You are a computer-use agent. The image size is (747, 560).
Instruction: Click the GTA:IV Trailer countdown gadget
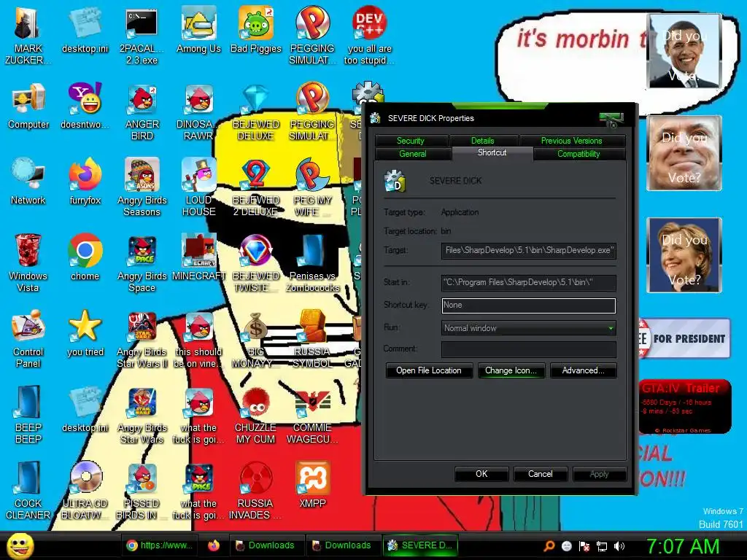(684, 405)
